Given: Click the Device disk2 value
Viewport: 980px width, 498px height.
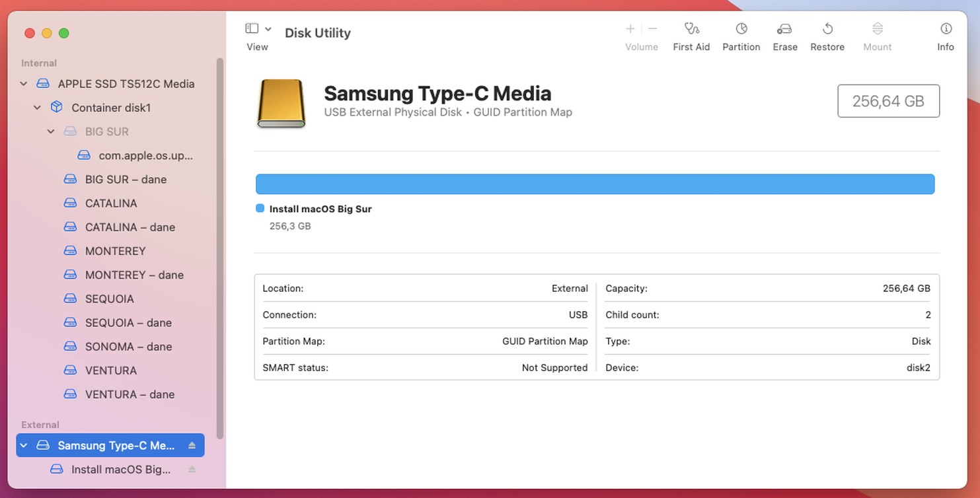Looking at the screenshot, I should point(919,368).
